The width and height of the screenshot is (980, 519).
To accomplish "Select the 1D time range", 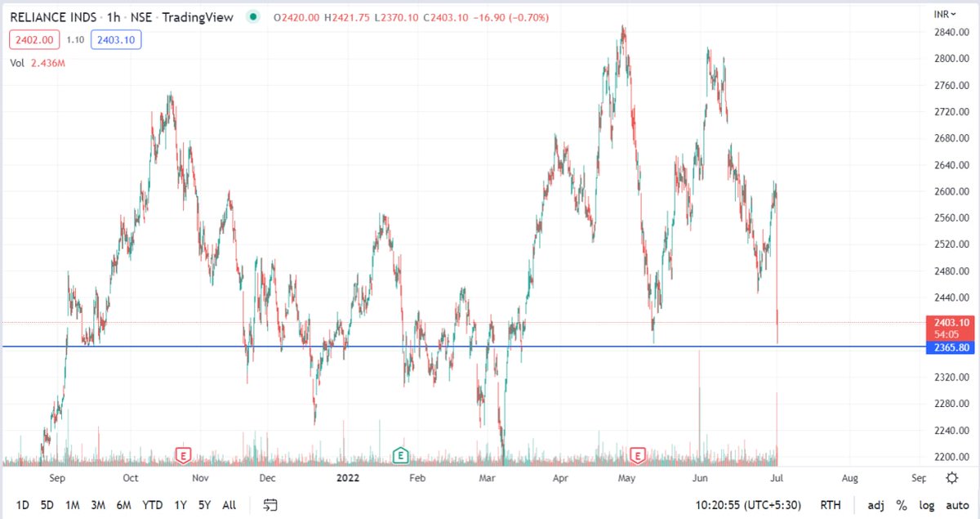I will (23, 505).
